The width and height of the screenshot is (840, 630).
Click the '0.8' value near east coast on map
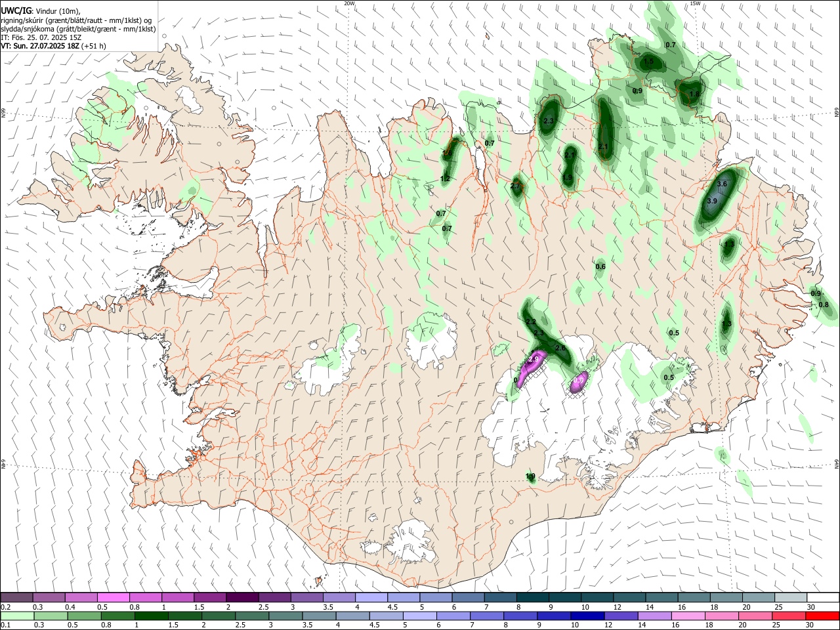coord(824,304)
